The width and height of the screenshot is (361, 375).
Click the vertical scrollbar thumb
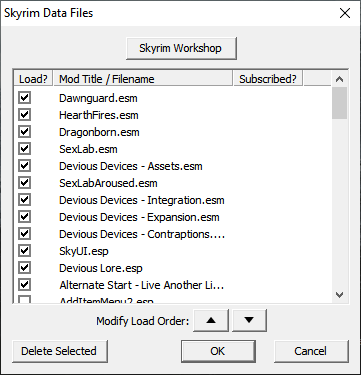(x=340, y=103)
